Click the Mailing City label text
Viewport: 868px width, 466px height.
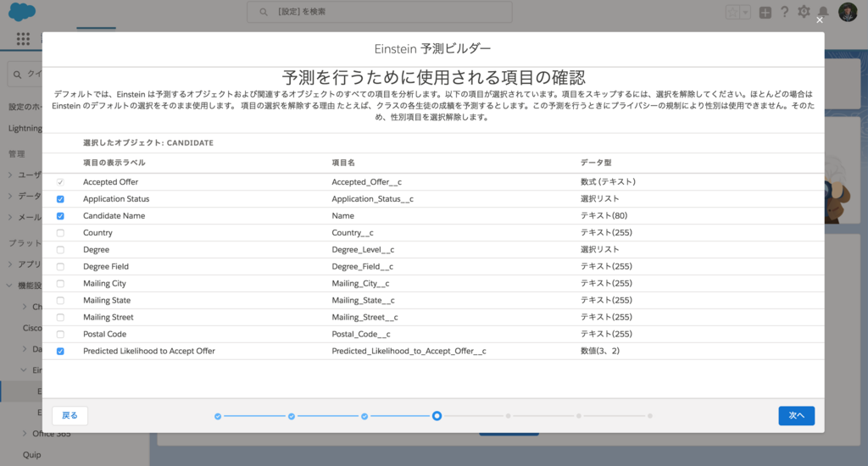click(104, 283)
